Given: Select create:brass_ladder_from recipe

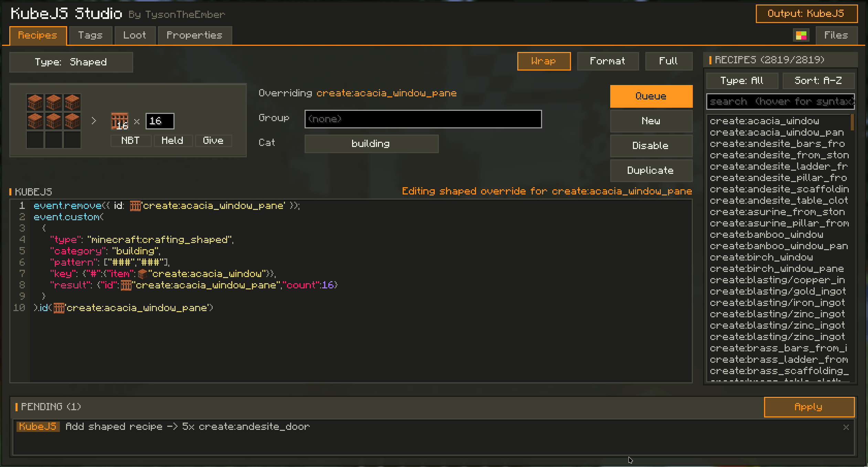Looking at the screenshot, I should 778,360.
